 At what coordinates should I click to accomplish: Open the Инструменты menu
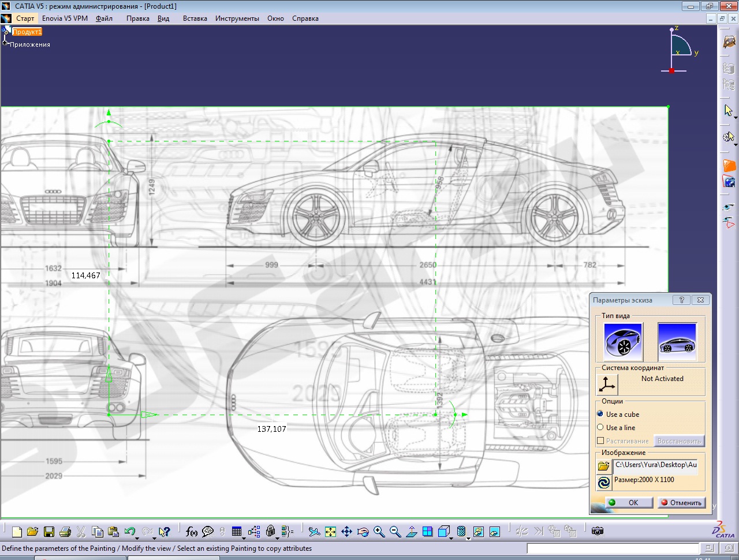point(237,18)
